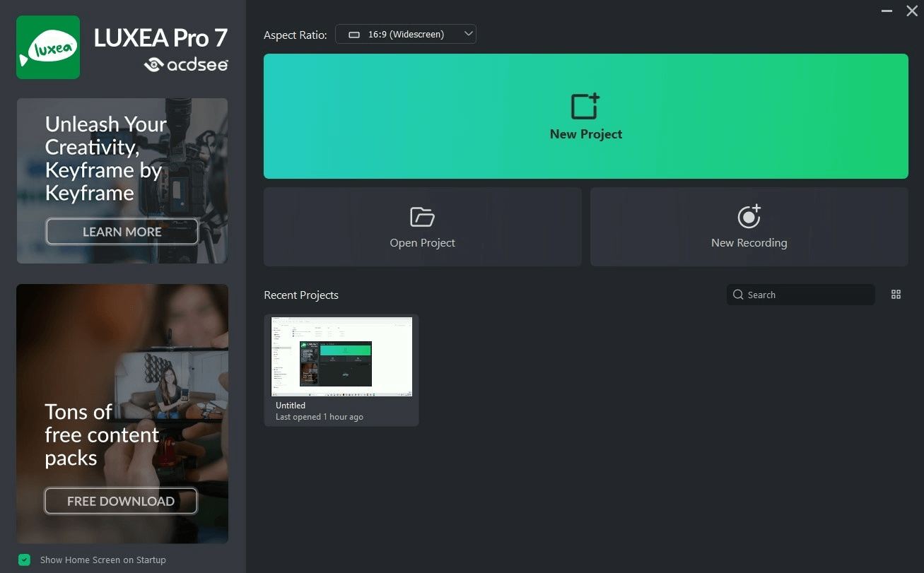Image resolution: width=924 pixels, height=573 pixels.
Task: Minimize the LUXEA window
Action: point(887,11)
